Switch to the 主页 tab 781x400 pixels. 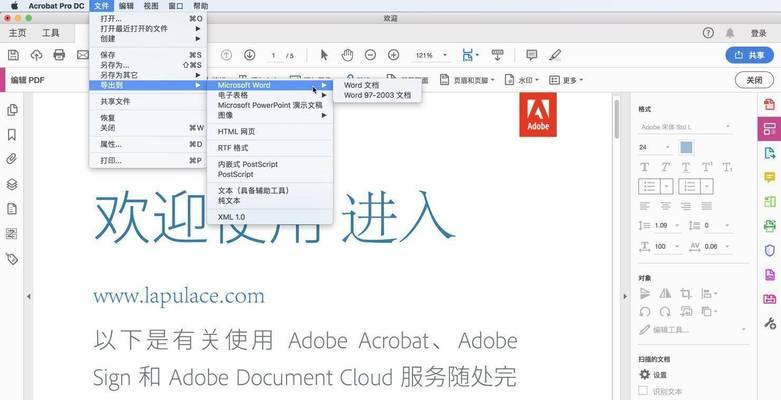point(17,33)
